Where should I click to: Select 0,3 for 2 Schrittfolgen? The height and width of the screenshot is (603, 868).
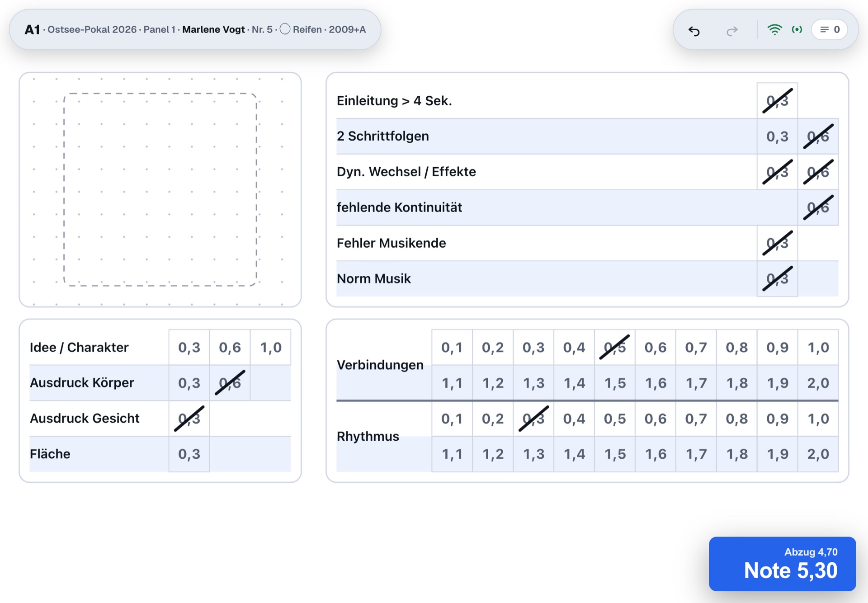click(777, 136)
